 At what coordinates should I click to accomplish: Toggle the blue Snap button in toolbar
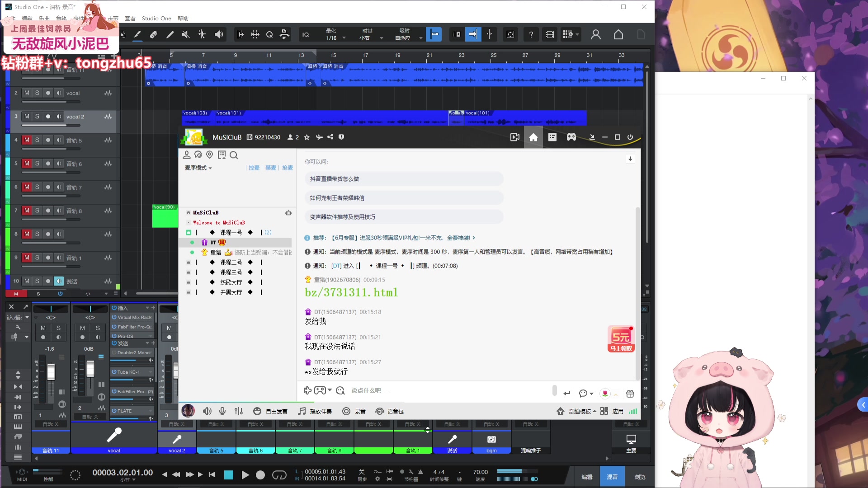tap(434, 34)
